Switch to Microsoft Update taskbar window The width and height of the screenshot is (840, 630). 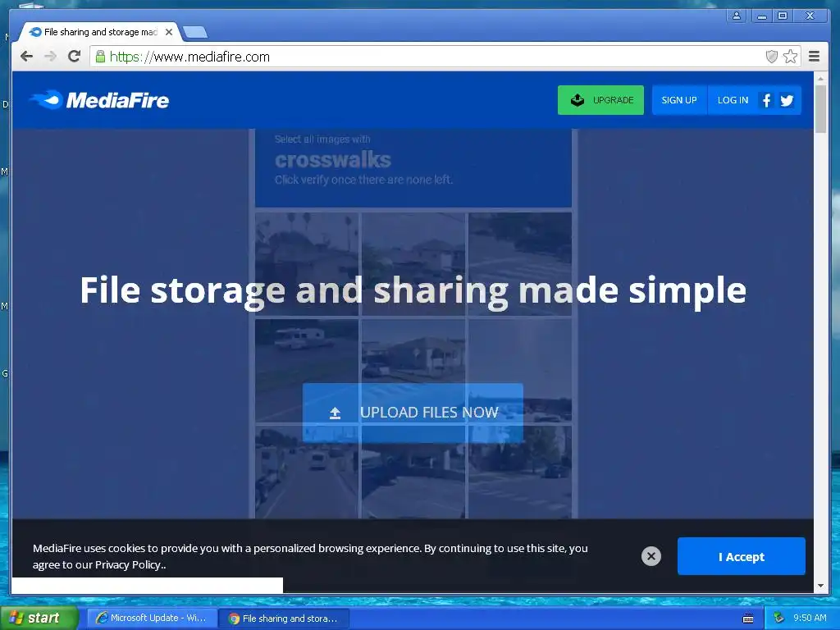click(x=152, y=619)
